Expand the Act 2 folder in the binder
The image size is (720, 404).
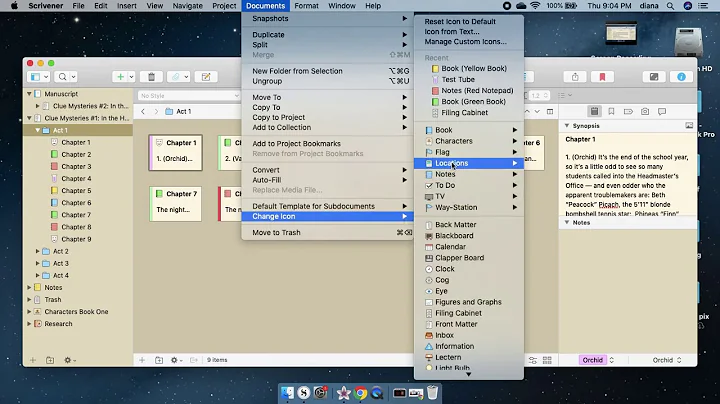coord(38,251)
